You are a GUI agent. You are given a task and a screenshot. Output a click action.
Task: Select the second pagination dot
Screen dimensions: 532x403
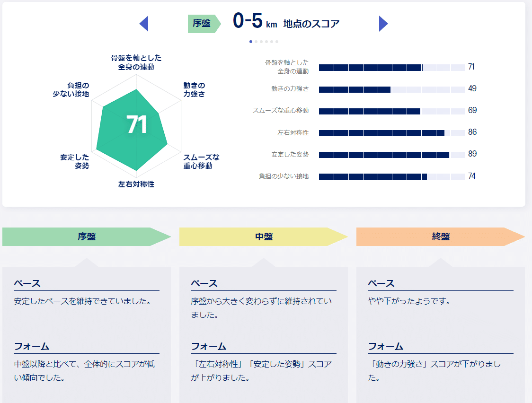(256, 42)
